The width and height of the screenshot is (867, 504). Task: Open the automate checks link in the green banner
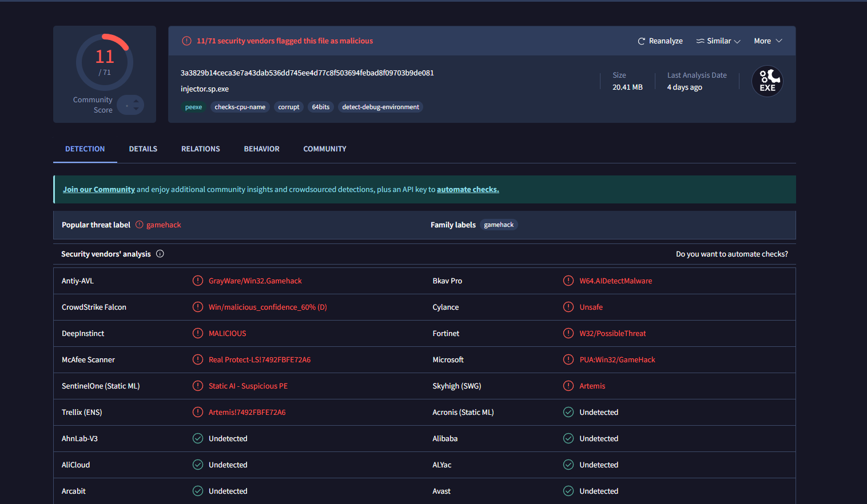coord(468,190)
